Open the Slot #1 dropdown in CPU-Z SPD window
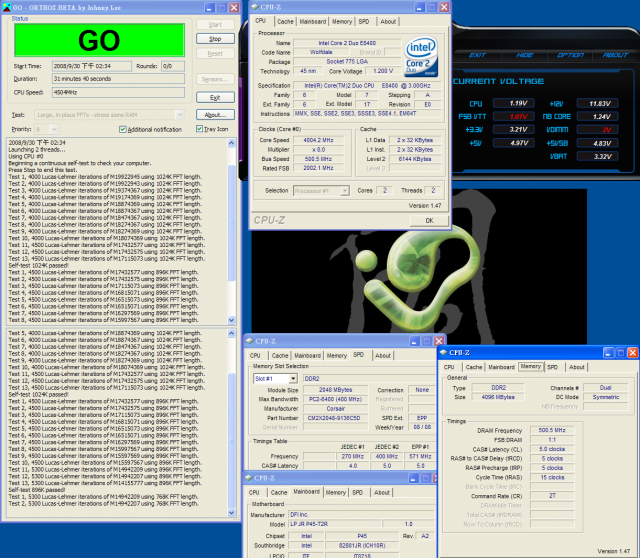640x558 pixels. [x=293, y=379]
